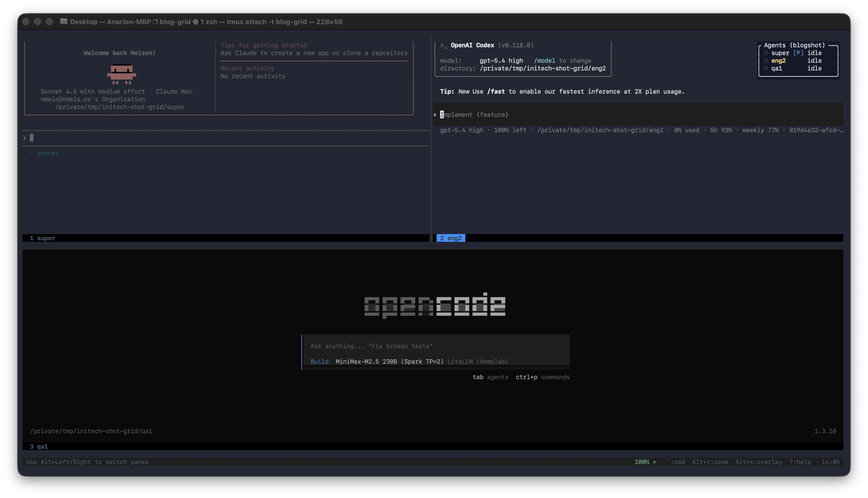Click the opencode logo in the qa1 pane
Viewport: 868px width, 498px height.
(434, 305)
